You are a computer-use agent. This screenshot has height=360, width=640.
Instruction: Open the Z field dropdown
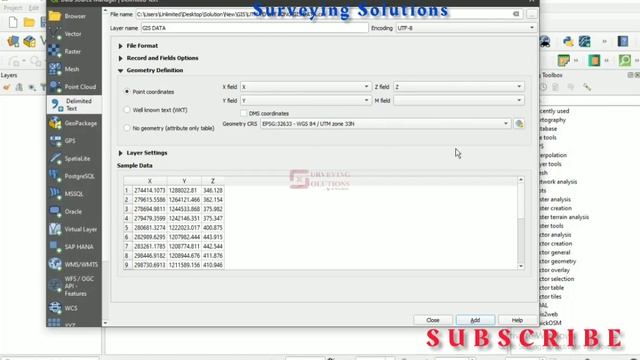point(458,87)
